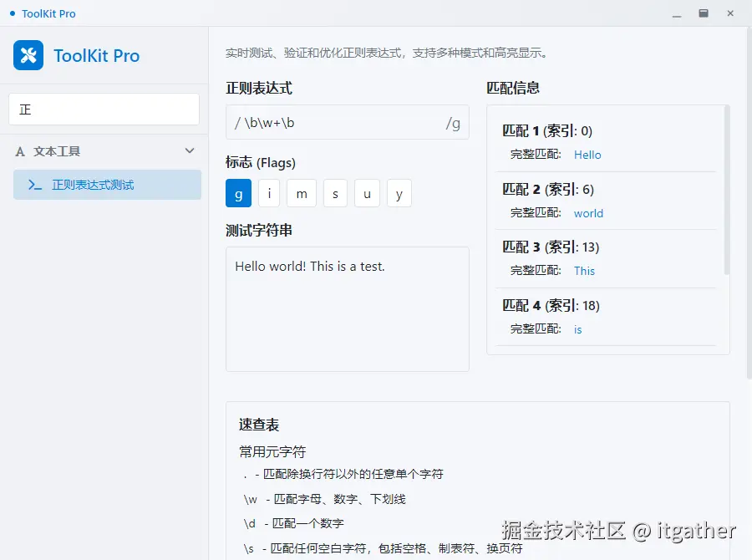
Task: Click the match result This
Action: point(585,271)
